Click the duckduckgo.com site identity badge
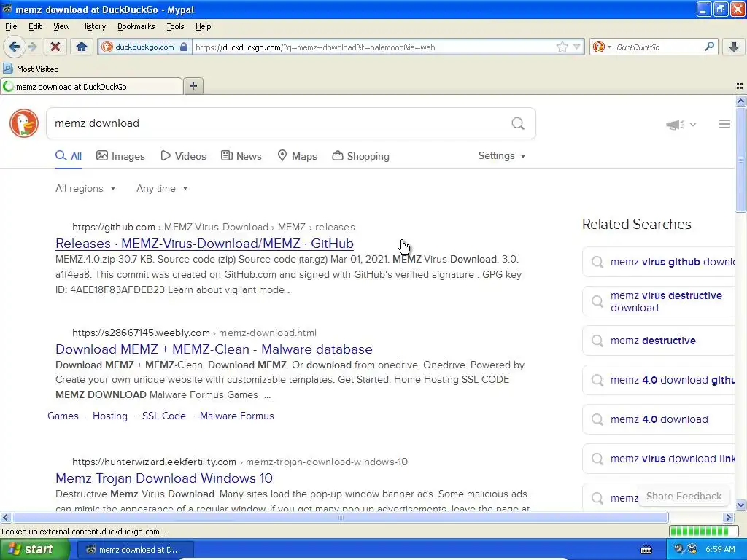Viewport: 747px width, 560px height. point(145,47)
